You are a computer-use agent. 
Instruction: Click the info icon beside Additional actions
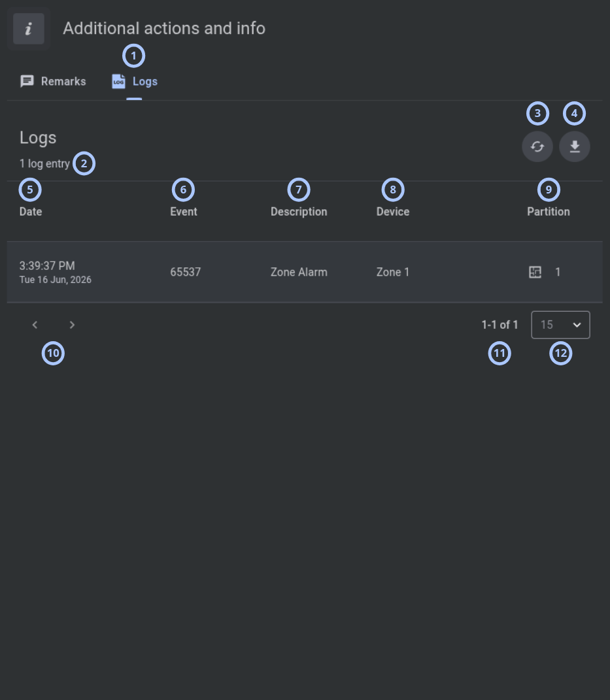29,29
